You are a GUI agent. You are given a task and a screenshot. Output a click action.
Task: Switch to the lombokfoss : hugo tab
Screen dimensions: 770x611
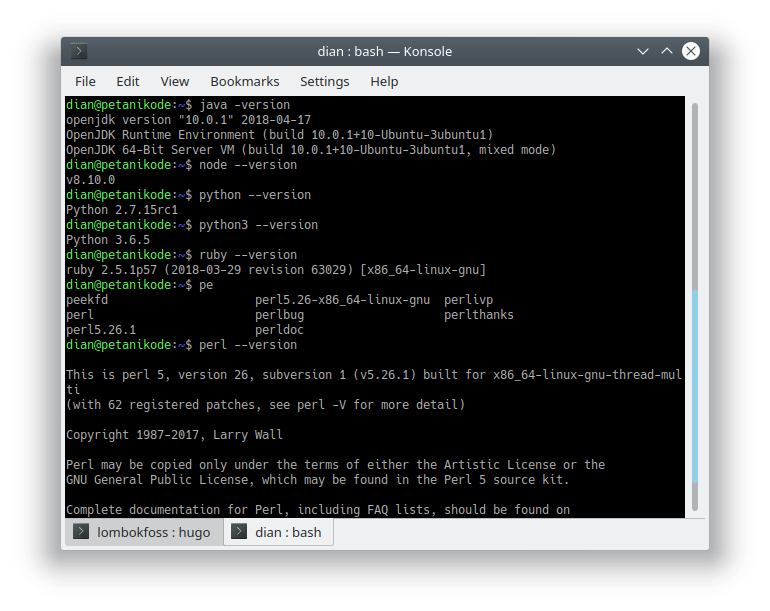point(144,532)
